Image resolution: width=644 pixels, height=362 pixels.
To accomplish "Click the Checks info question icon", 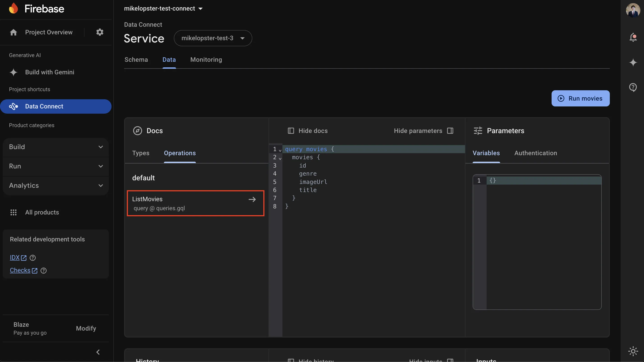I will pos(43,270).
